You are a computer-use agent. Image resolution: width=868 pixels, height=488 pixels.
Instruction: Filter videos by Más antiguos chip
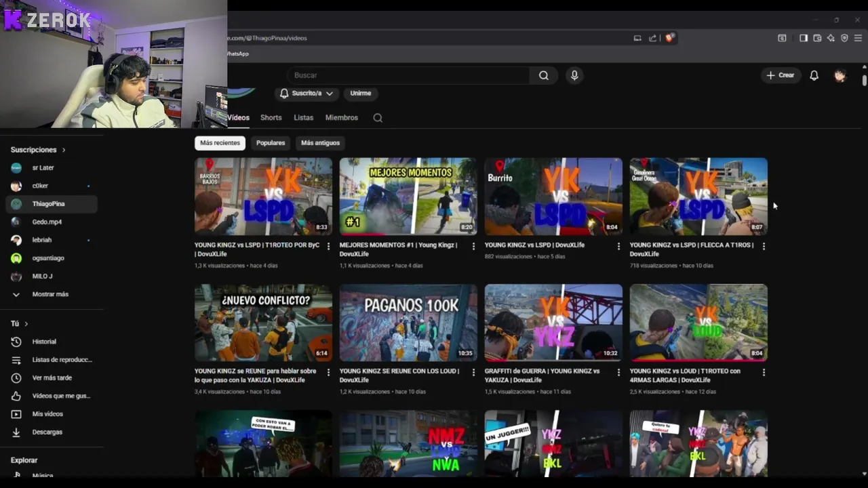(x=320, y=143)
